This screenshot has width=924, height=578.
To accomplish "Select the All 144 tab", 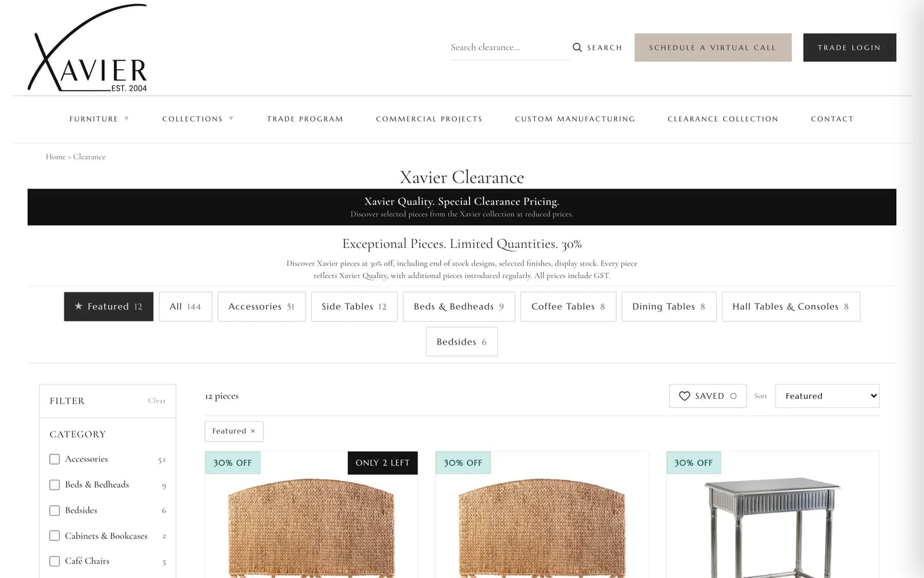I will coord(185,306).
